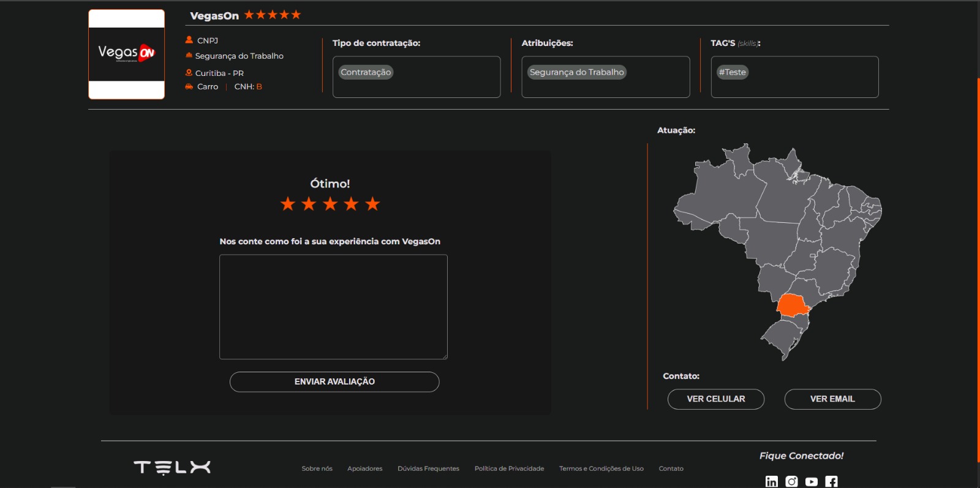Click the Contratação tag chip

pyautogui.click(x=366, y=72)
